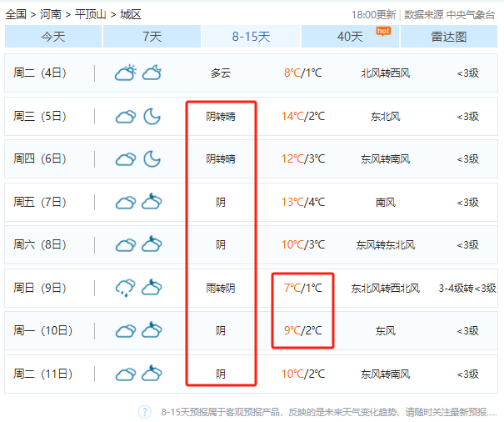The height and width of the screenshot is (422, 504).
Task: Click temperature 9℃/2℃
Action: pos(302,330)
